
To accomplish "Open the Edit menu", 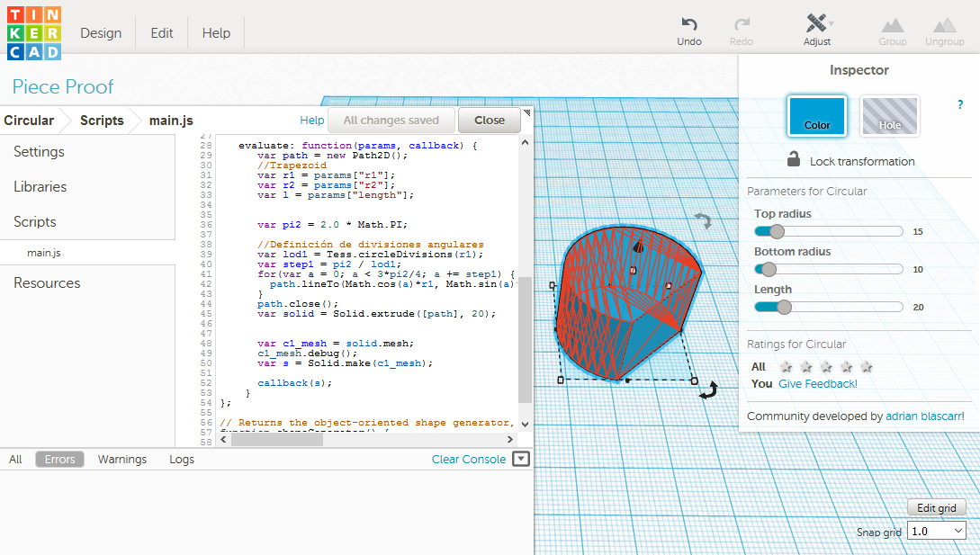I will 162,33.
